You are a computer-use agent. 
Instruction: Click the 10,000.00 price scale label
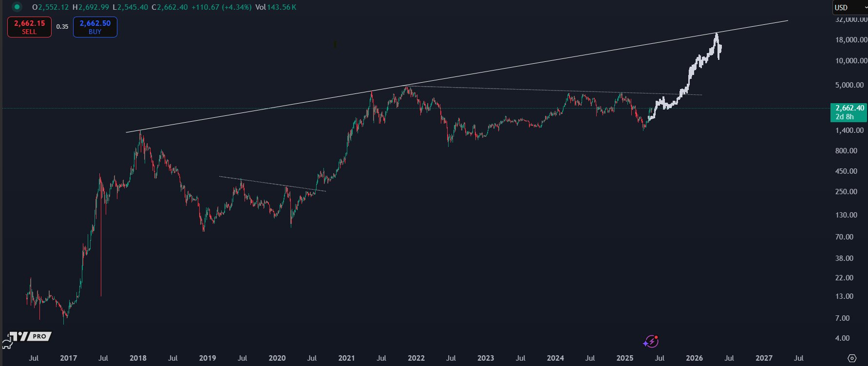[851, 61]
